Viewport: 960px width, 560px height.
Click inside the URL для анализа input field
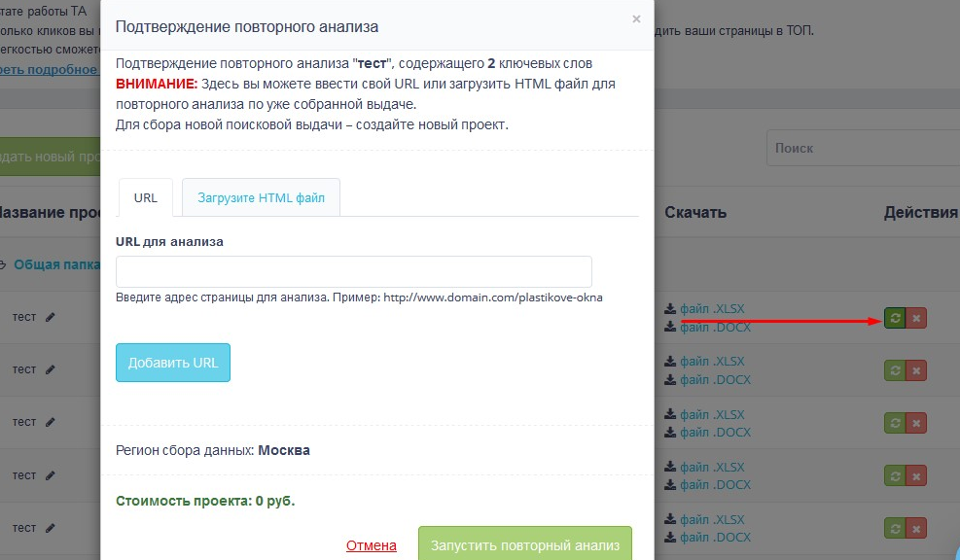click(354, 271)
